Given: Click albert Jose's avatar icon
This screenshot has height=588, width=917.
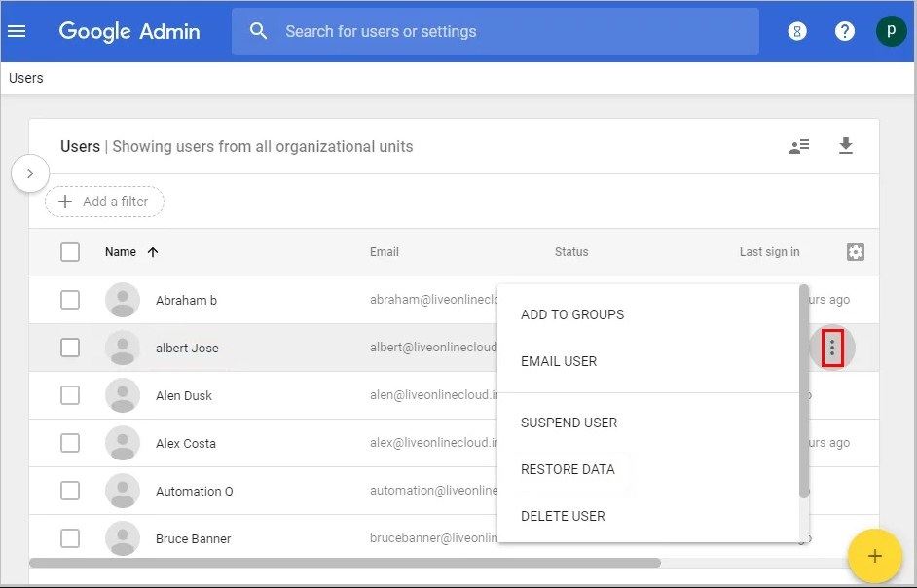Looking at the screenshot, I should coord(123,349).
